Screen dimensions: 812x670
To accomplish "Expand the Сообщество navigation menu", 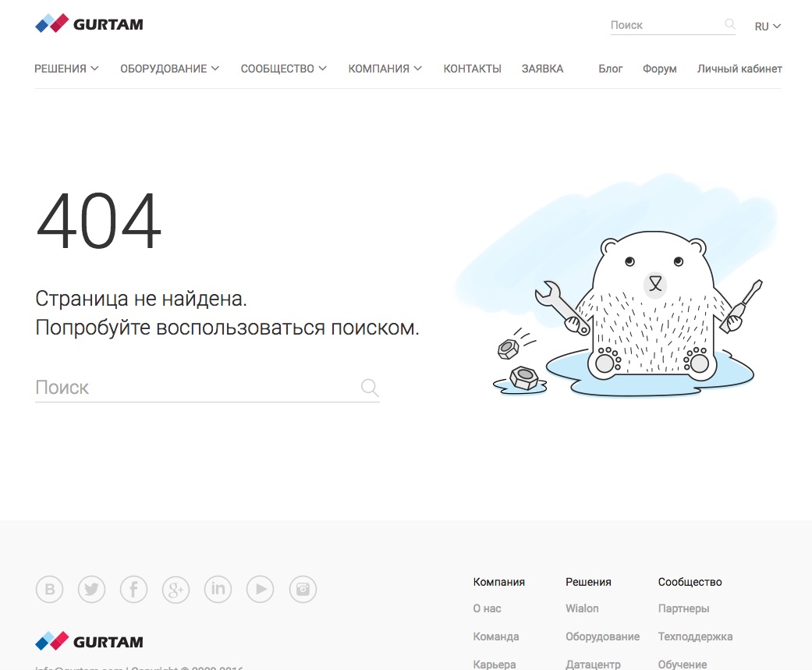I will [283, 69].
